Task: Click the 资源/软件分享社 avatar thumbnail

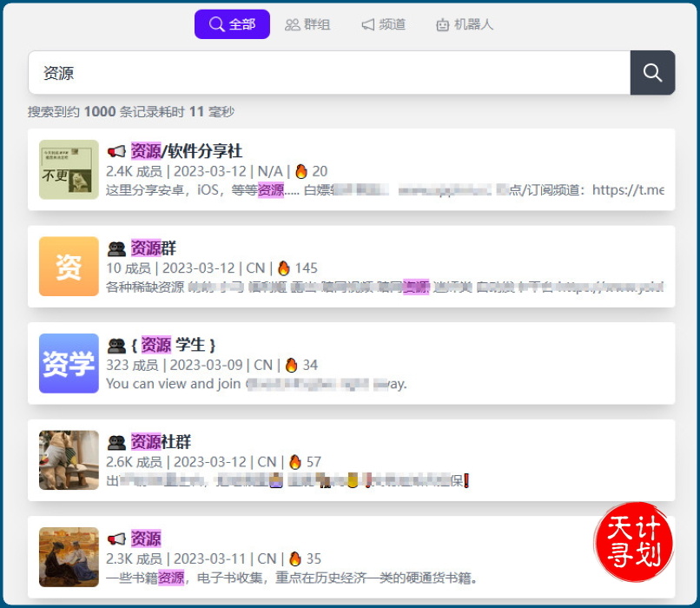Action: coord(69,169)
